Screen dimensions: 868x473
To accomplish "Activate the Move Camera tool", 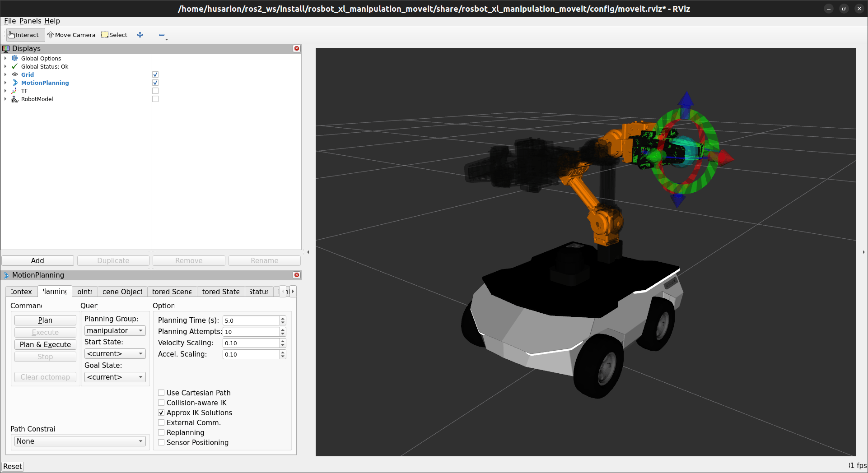I will (71, 35).
